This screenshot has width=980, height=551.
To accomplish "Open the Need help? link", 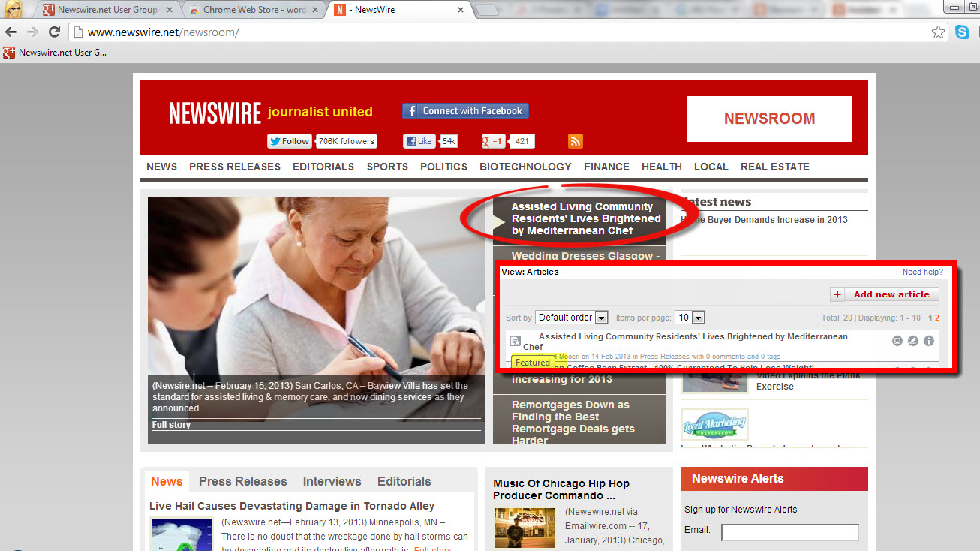I will 922,272.
